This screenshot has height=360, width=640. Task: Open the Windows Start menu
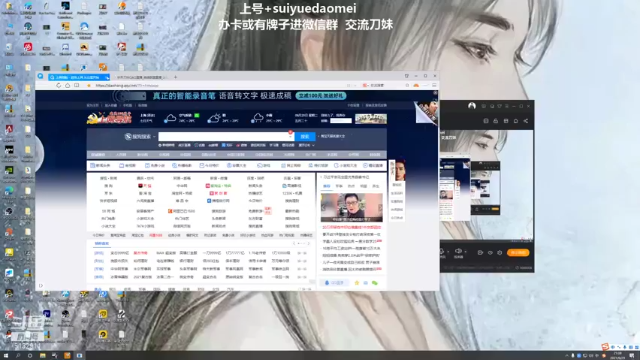pos(6,356)
